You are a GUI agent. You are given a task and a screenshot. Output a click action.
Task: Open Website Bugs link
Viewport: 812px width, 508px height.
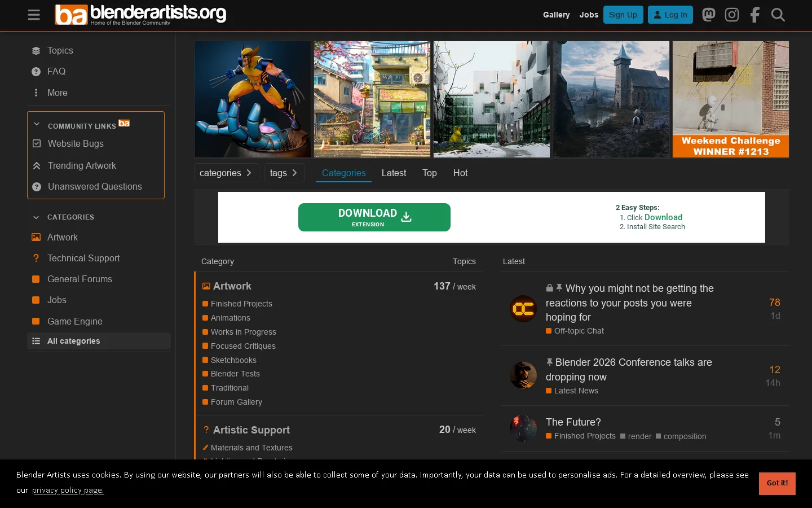click(x=76, y=143)
